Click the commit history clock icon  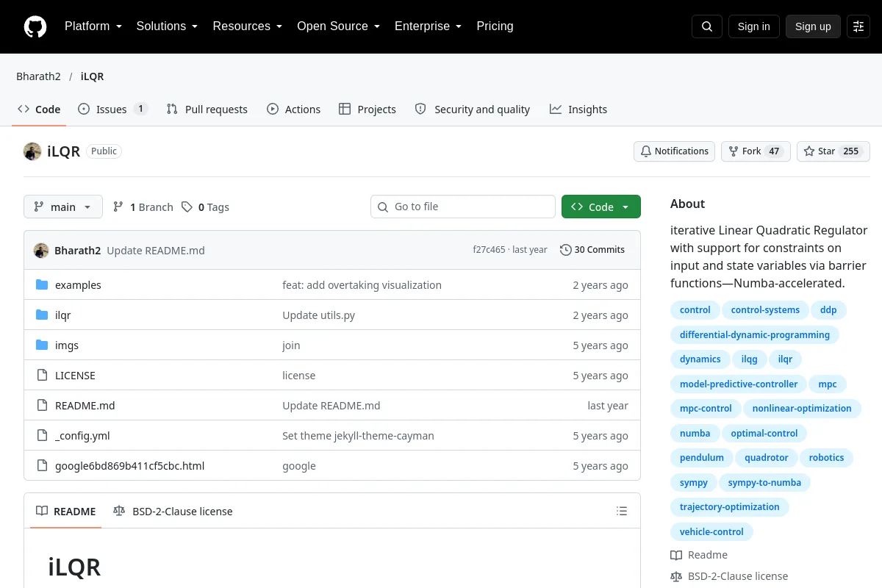(x=565, y=250)
